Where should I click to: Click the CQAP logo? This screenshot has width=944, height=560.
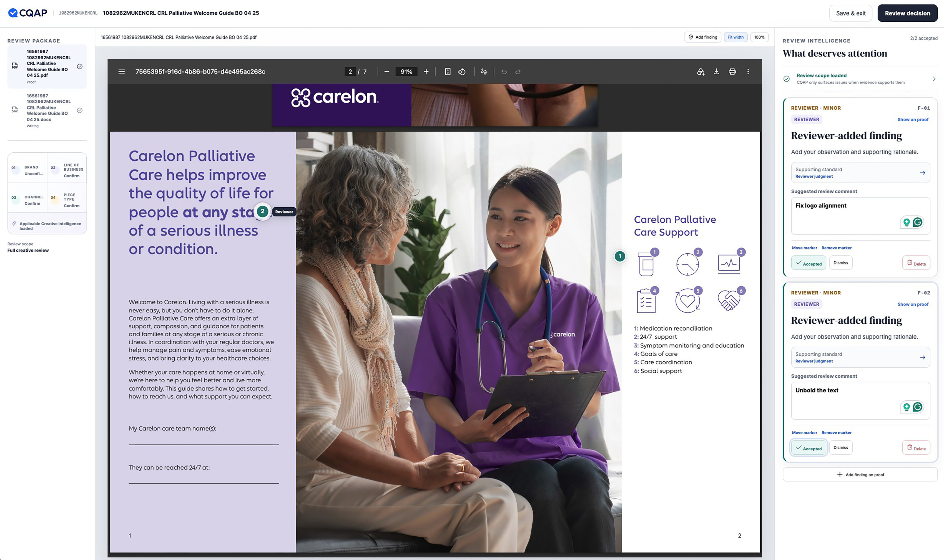pos(27,13)
